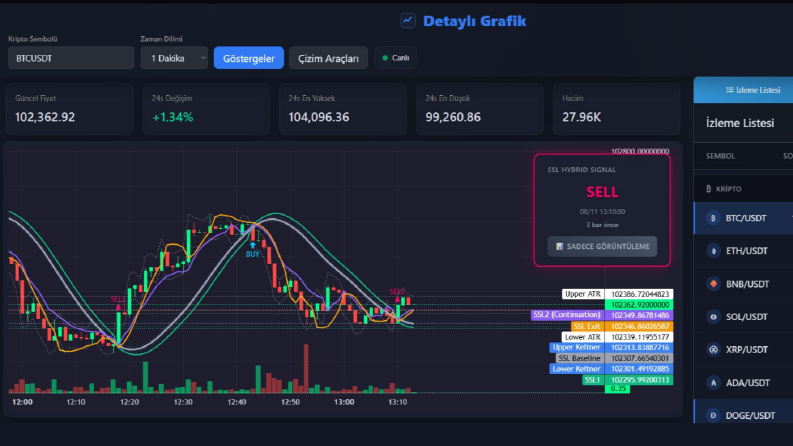793x446 pixels.
Task: Click the 0.35 volume value tag
Action: (x=618, y=388)
